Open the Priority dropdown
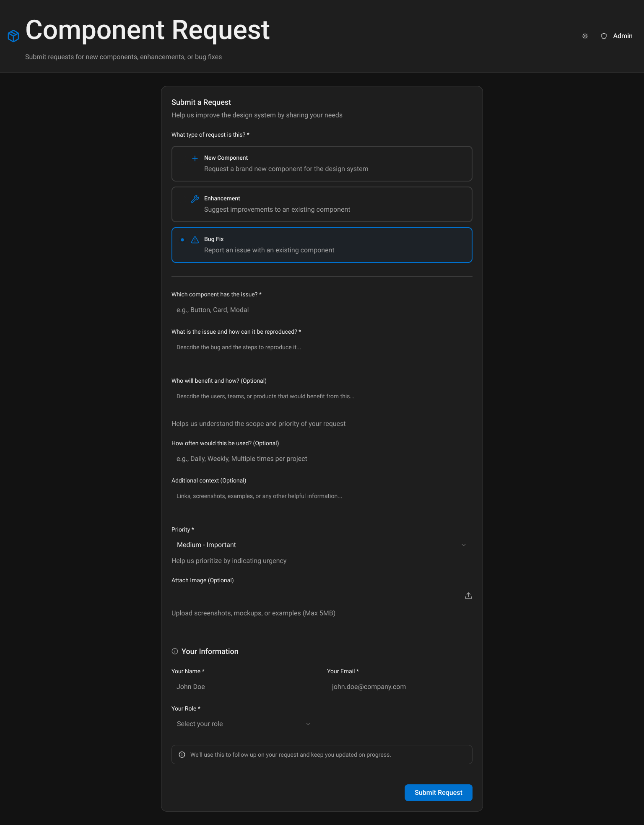 322,545
